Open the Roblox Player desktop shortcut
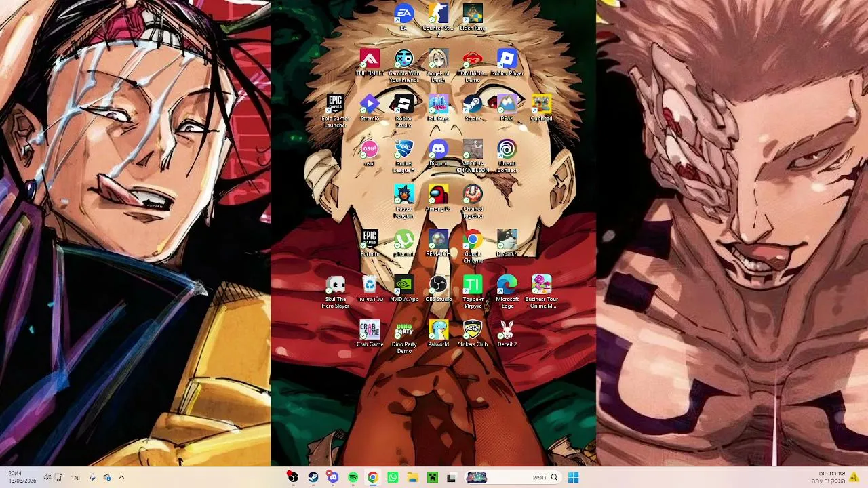 click(x=507, y=62)
